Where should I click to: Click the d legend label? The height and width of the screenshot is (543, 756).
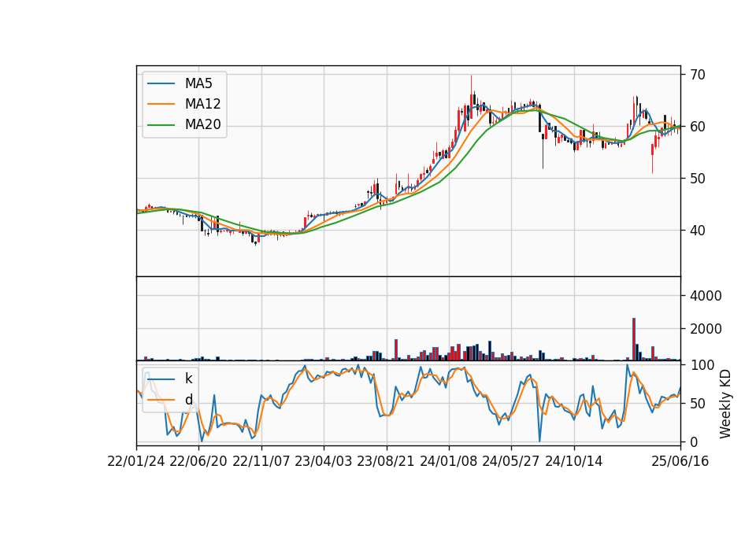(188, 400)
